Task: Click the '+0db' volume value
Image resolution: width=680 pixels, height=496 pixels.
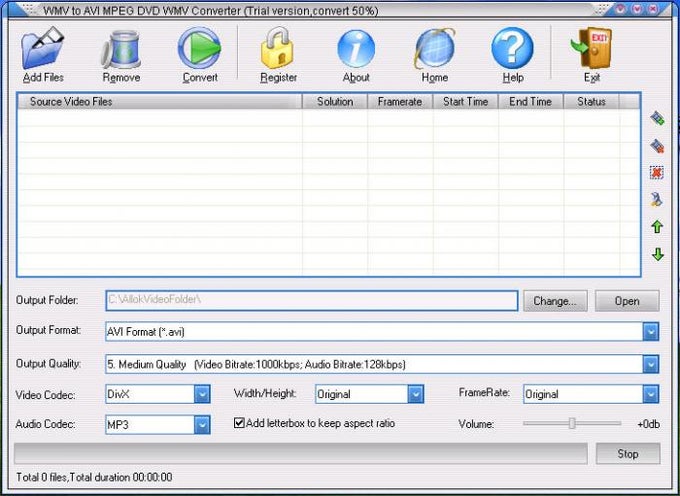Action: point(648,424)
